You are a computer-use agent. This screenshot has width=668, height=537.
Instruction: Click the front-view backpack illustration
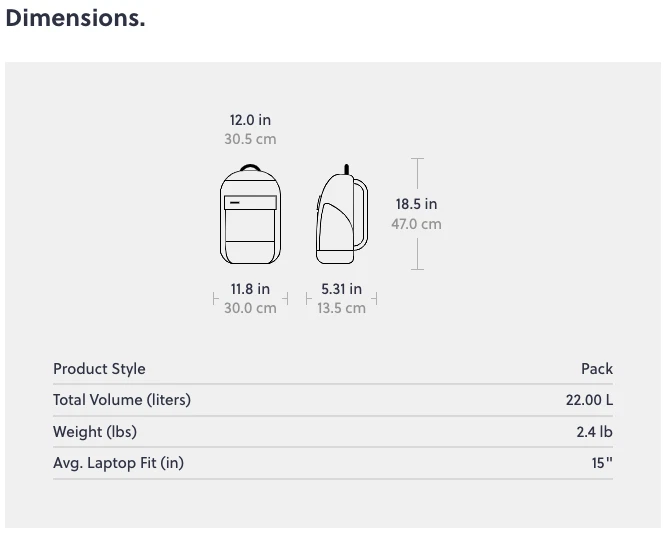[249, 213]
